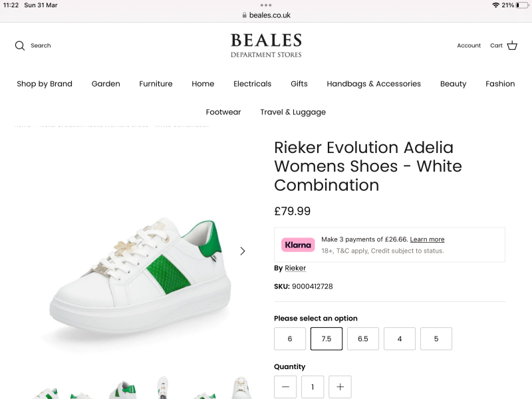Open the Search function
532x399 pixels.
(x=32, y=45)
